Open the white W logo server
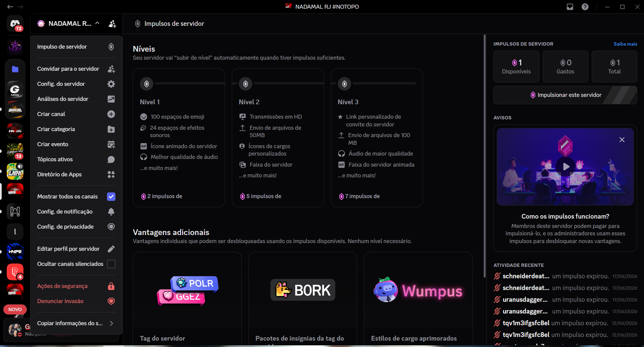The width and height of the screenshot is (644, 347). (x=15, y=212)
